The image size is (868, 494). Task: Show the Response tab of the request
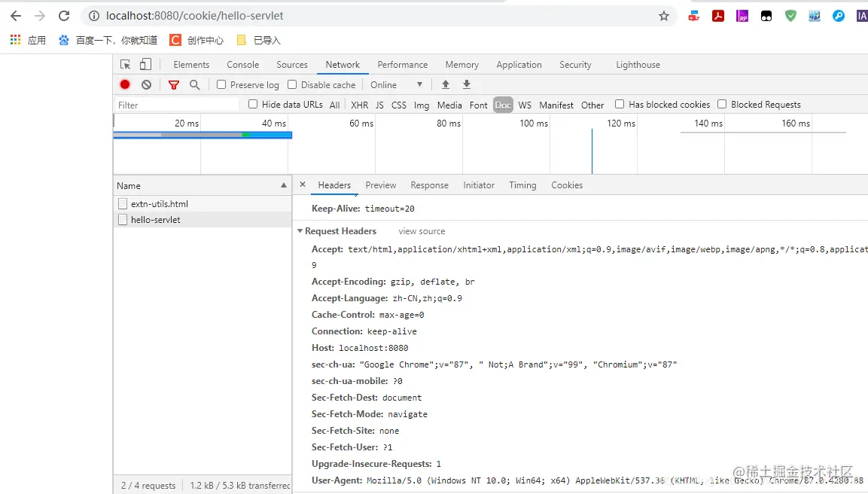point(430,185)
